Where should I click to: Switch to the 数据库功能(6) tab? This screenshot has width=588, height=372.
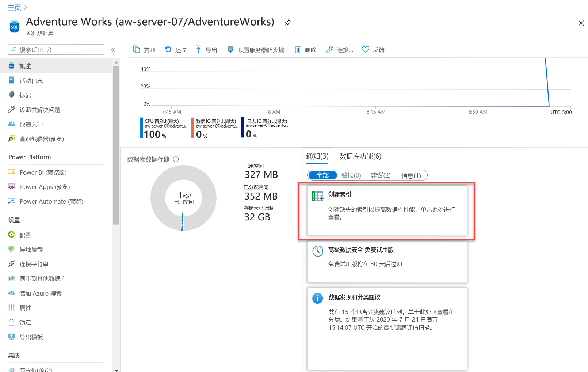[x=360, y=156]
